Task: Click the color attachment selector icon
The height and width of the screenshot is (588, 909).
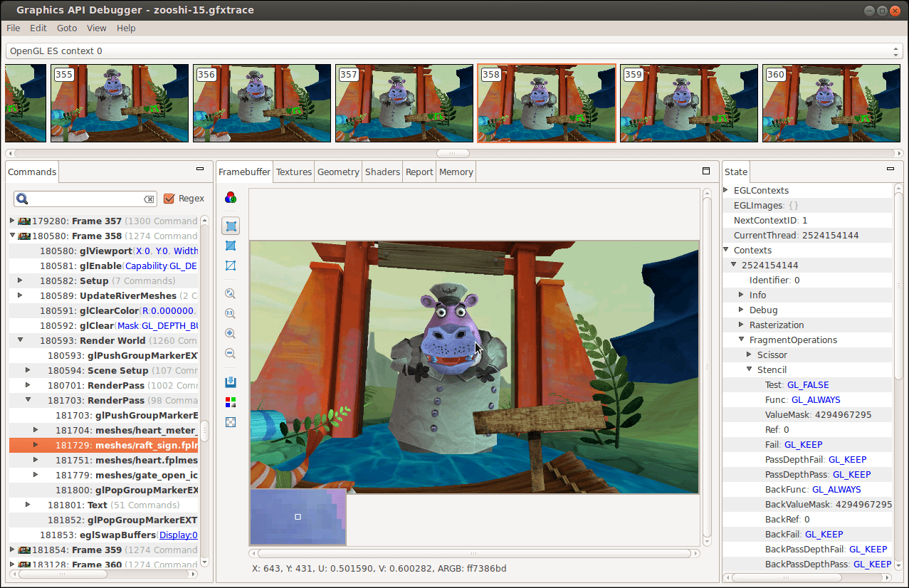Action: pyautogui.click(x=230, y=198)
